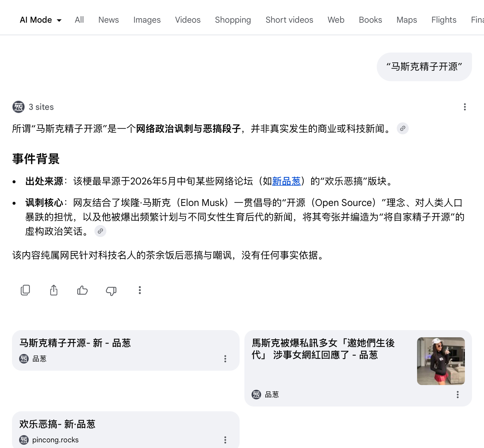Open the AI Mode dropdown
The width and height of the screenshot is (484, 448).
tap(41, 20)
